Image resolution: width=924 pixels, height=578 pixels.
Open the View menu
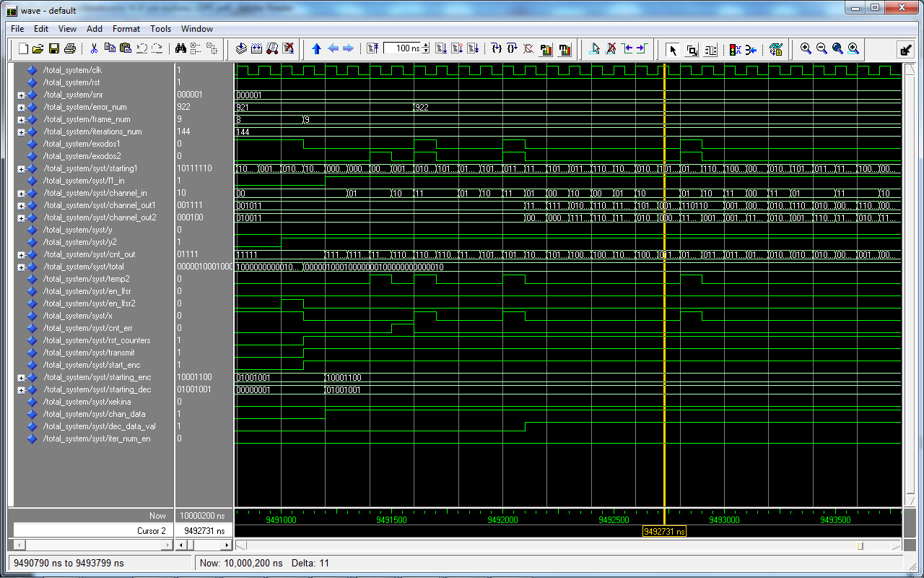[67, 29]
